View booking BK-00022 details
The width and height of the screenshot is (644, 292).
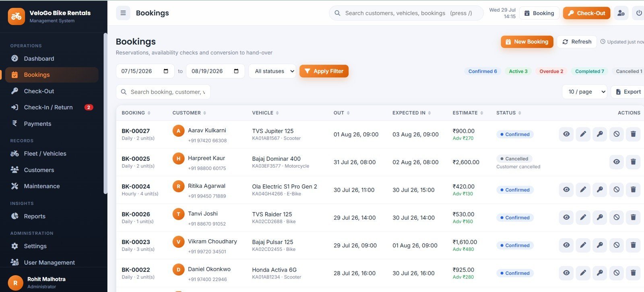(566, 273)
